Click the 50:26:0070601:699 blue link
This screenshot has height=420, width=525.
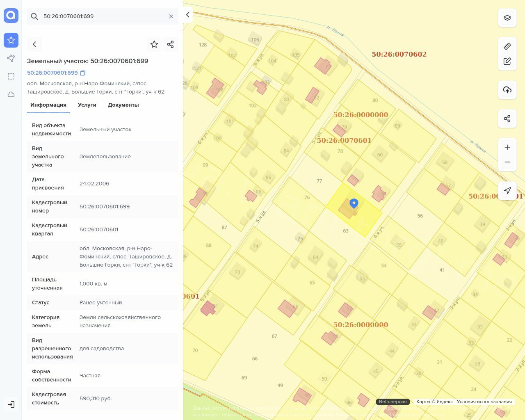pyautogui.click(x=52, y=73)
